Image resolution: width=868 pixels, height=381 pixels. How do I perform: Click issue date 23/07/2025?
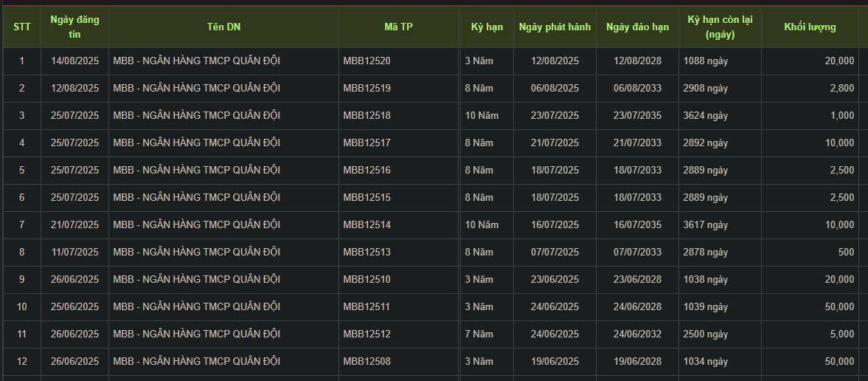pos(555,115)
